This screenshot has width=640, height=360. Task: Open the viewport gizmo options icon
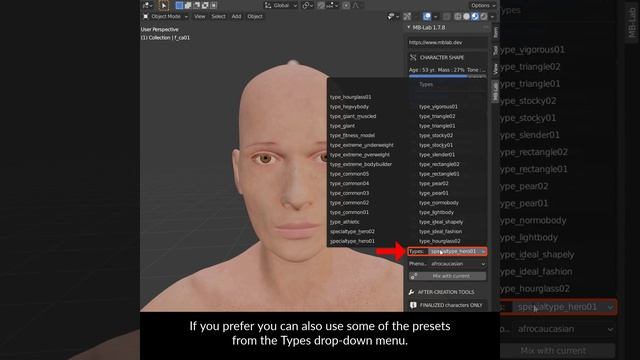point(407,16)
